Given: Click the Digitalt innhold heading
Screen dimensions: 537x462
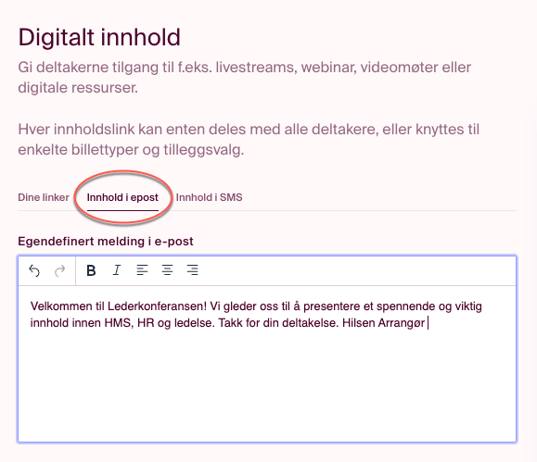Looking at the screenshot, I should coord(99,37).
